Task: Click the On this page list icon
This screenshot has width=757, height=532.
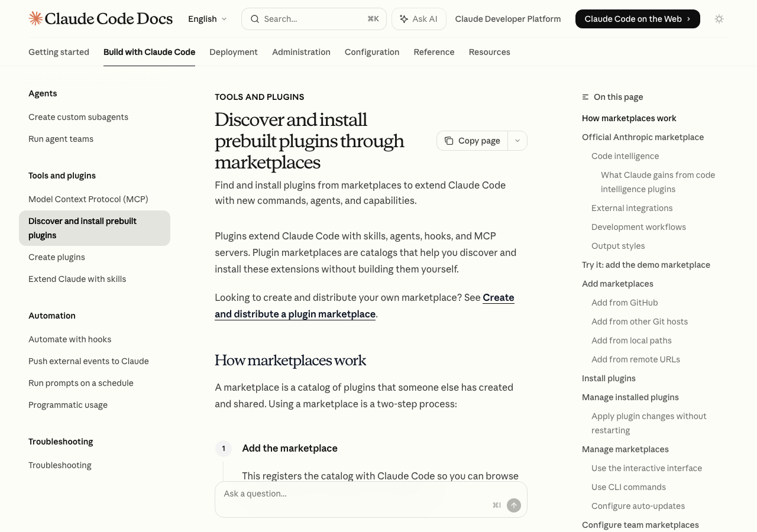Action: (585, 97)
